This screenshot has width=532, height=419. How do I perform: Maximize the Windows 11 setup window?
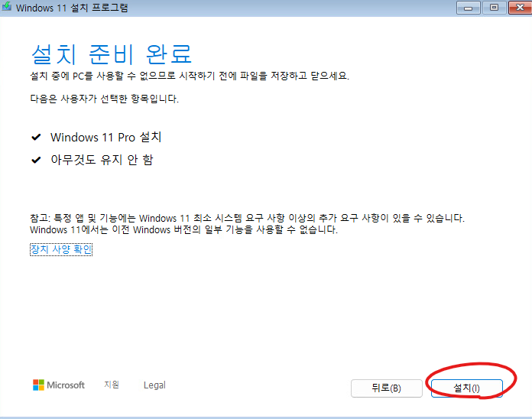(x=494, y=8)
